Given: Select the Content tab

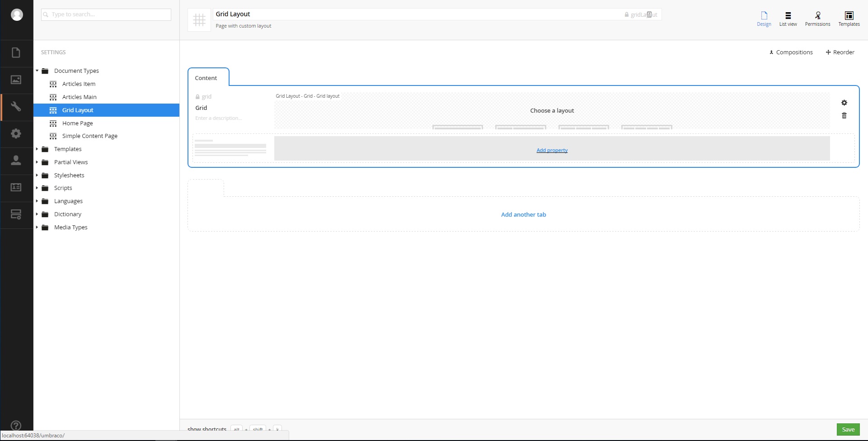Looking at the screenshot, I should tap(208, 77).
